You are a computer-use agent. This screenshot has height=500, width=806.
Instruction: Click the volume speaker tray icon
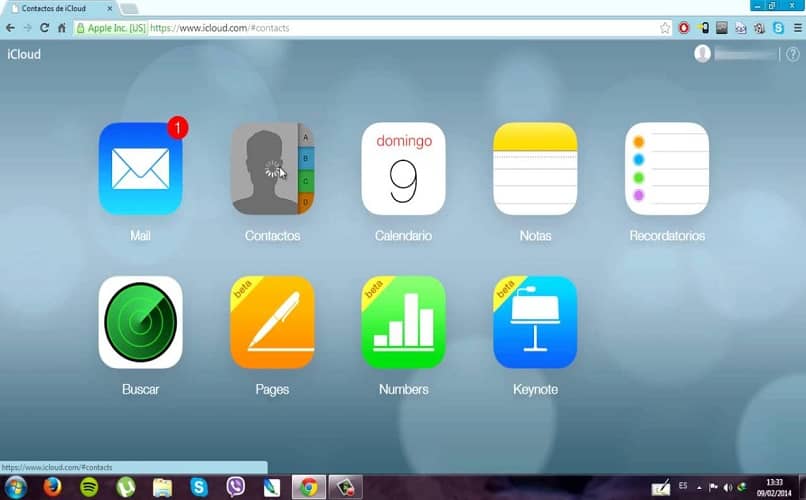pos(727,487)
